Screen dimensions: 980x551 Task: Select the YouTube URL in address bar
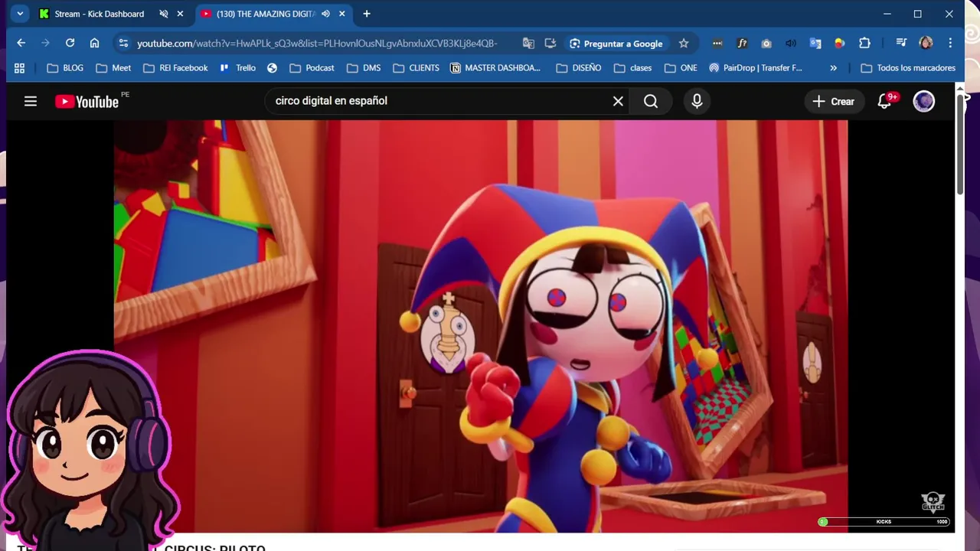(x=317, y=44)
